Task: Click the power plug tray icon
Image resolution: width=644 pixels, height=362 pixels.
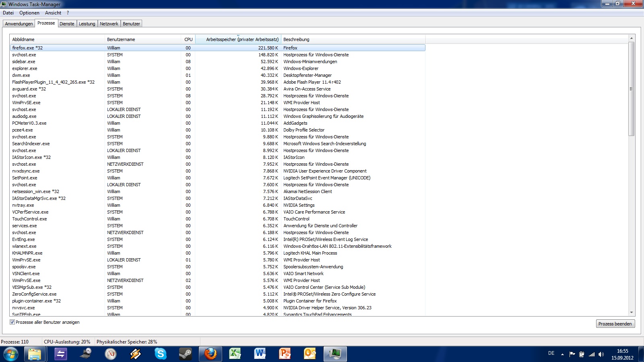Action: [x=582, y=354]
